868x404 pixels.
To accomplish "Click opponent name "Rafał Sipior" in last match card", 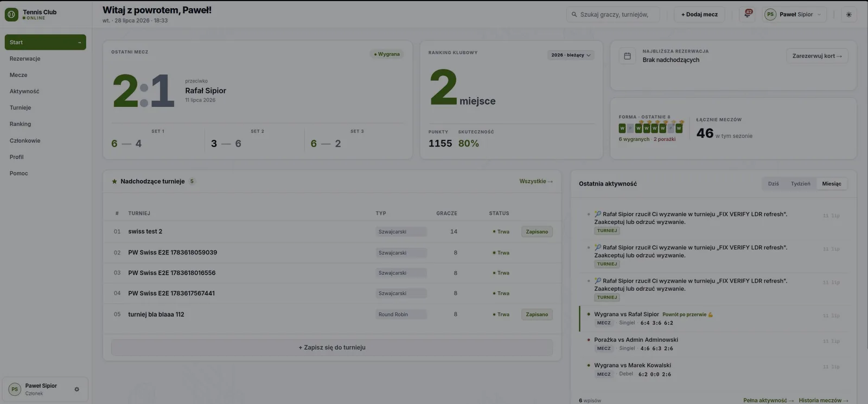I will [x=206, y=91].
